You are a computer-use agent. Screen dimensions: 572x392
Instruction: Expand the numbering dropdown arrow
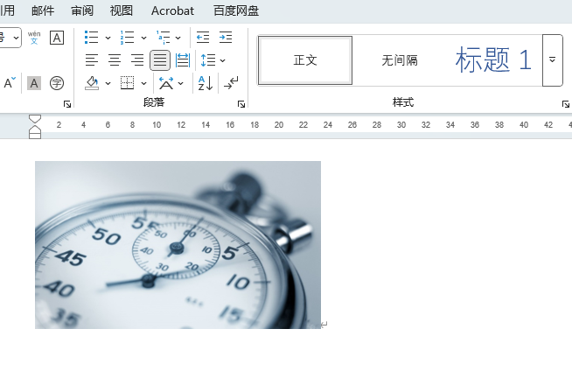click(x=143, y=38)
